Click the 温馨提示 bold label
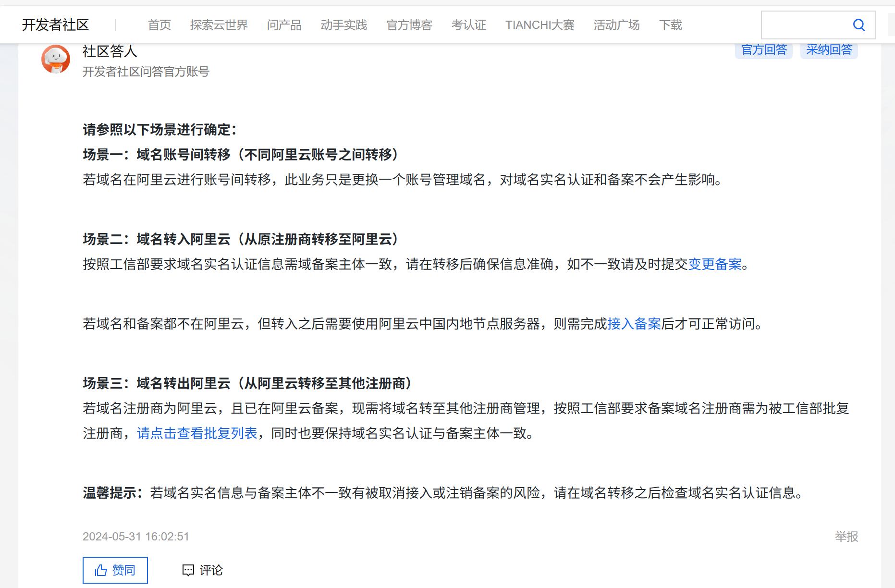 (x=113, y=493)
